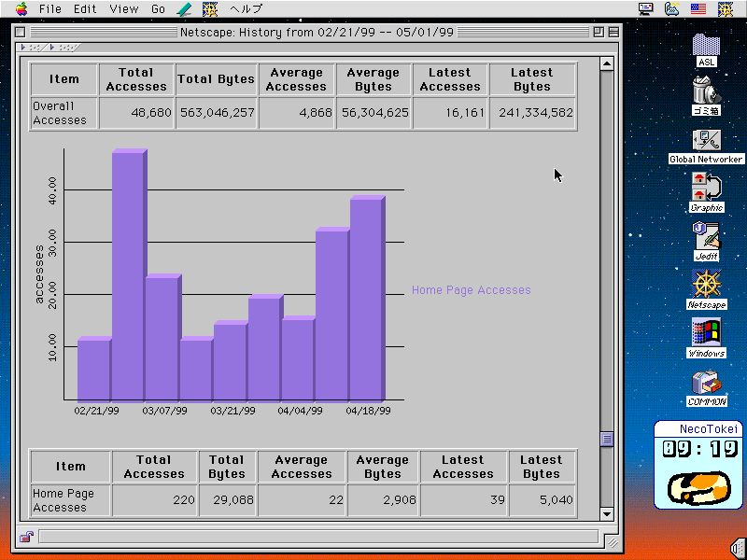747x560 pixels.
Task: Click the 04/18/99 axis date label
Action: pos(368,411)
